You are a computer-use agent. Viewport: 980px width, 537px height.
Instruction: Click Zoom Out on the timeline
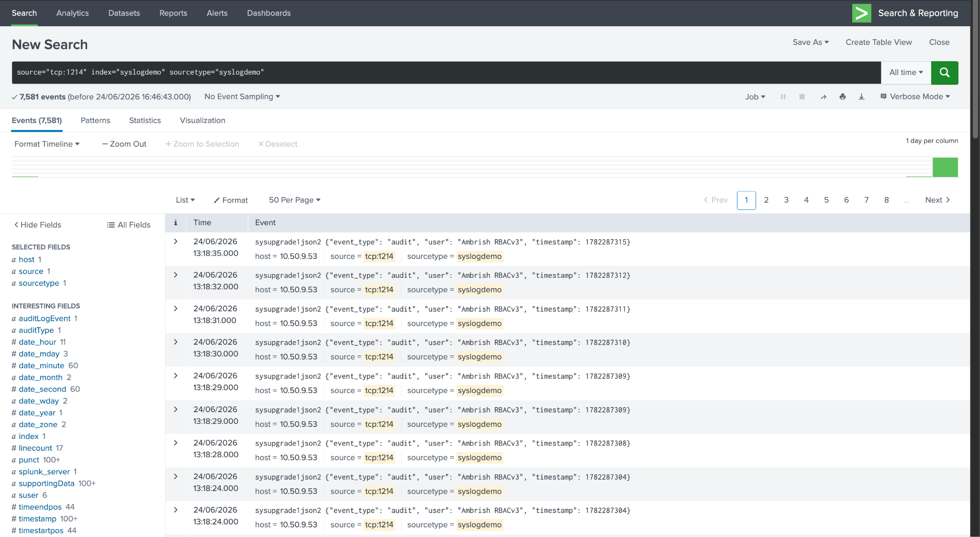(x=124, y=144)
